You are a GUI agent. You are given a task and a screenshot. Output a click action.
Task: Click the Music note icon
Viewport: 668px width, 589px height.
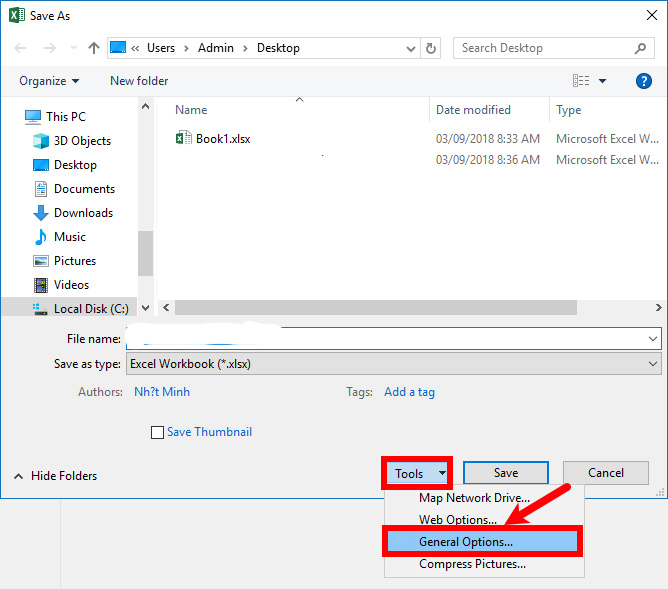(x=41, y=237)
